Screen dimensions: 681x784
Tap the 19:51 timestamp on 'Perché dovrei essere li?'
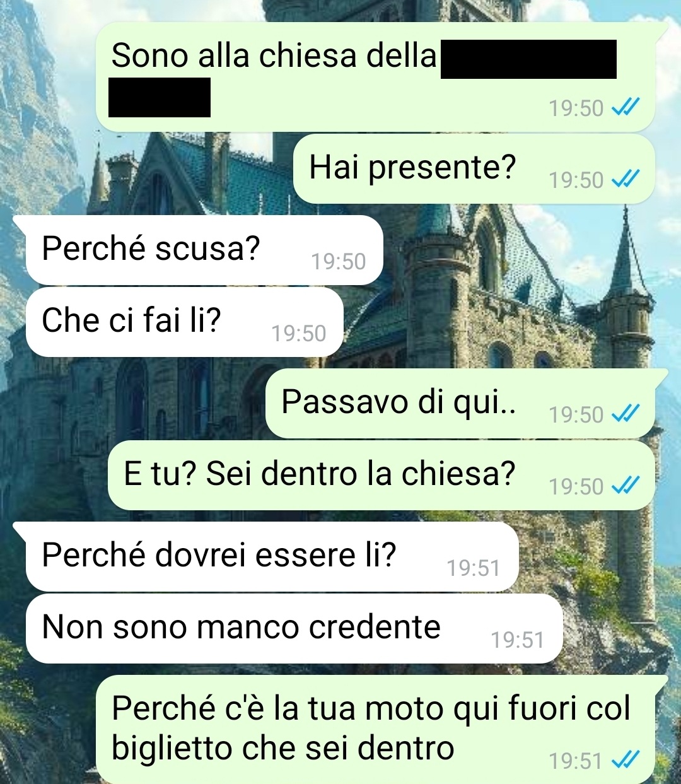point(474,568)
